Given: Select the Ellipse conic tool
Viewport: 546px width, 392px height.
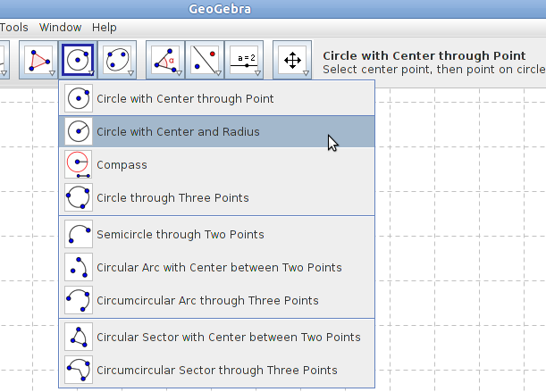Looking at the screenshot, I should [x=117, y=60].
